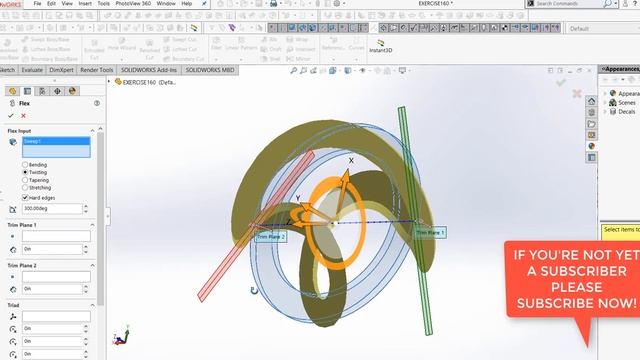Open Custom Properties icon in task pane
The width and height of the screenshot is (640, 360).
point(591,158)
